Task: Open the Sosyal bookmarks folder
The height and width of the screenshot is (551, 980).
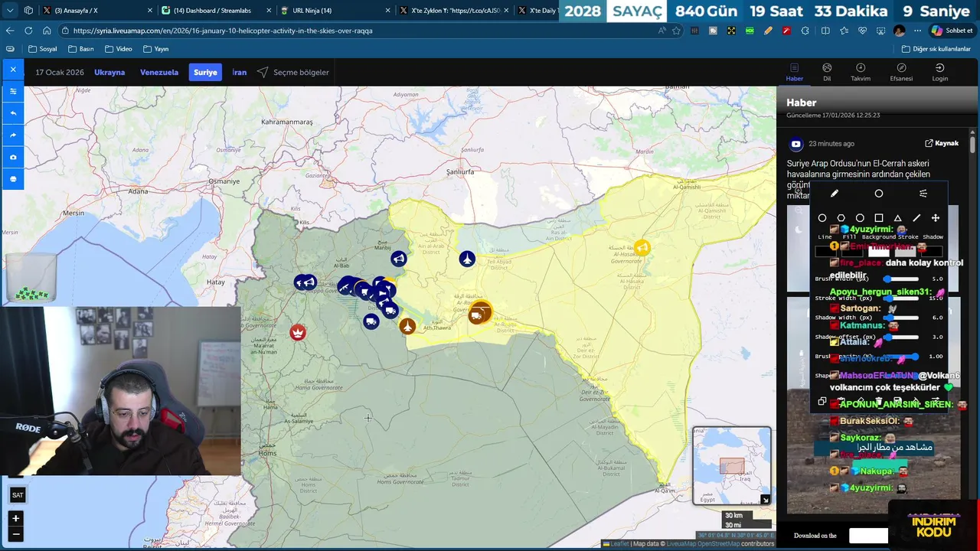Action: 43,49
